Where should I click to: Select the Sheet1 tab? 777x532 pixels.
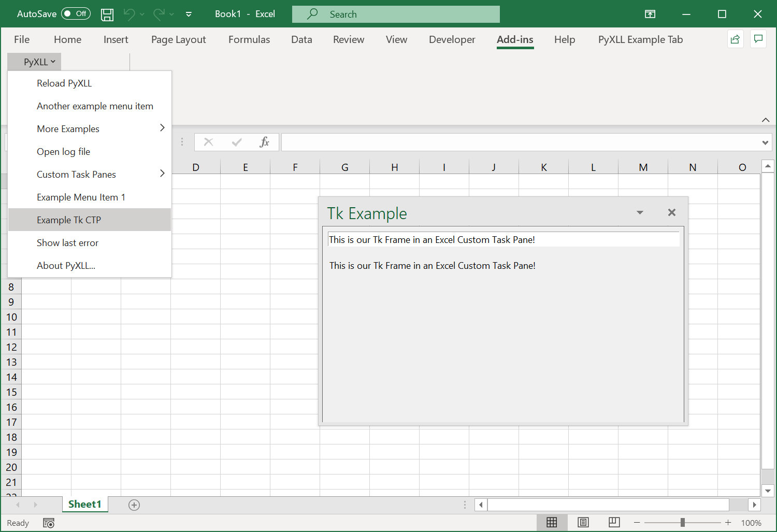(x=85, y=505)
